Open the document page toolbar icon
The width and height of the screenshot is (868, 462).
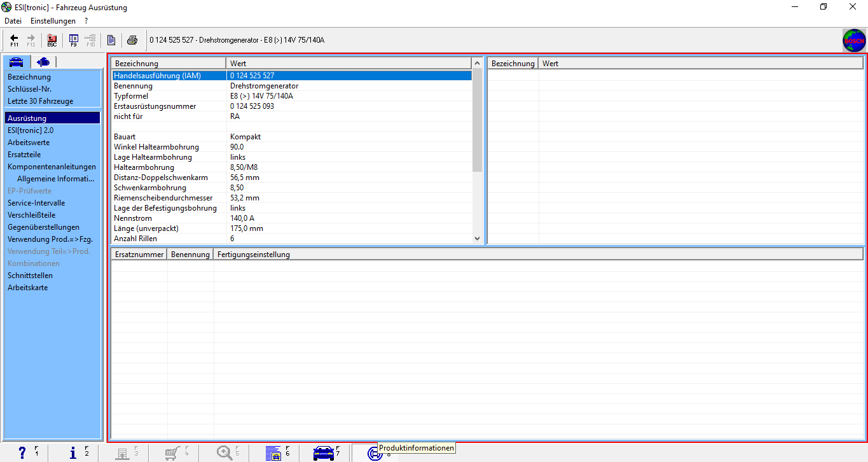click(111, 40)
